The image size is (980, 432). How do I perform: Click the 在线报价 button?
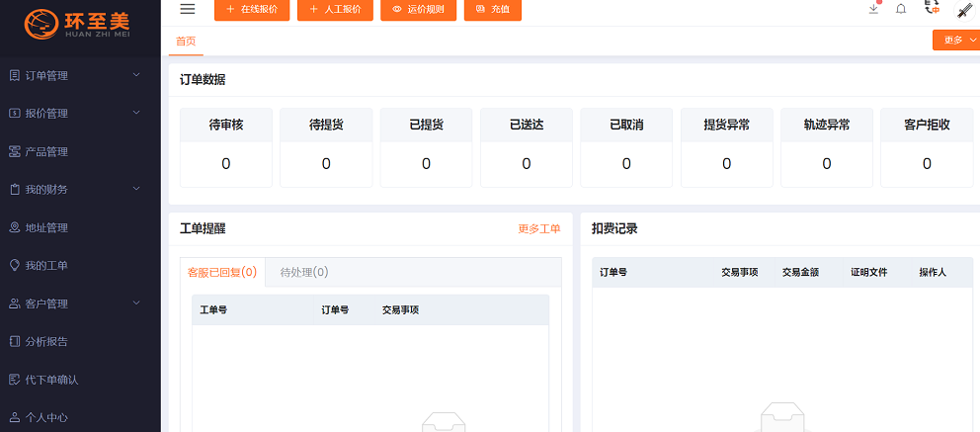[252, 10]
